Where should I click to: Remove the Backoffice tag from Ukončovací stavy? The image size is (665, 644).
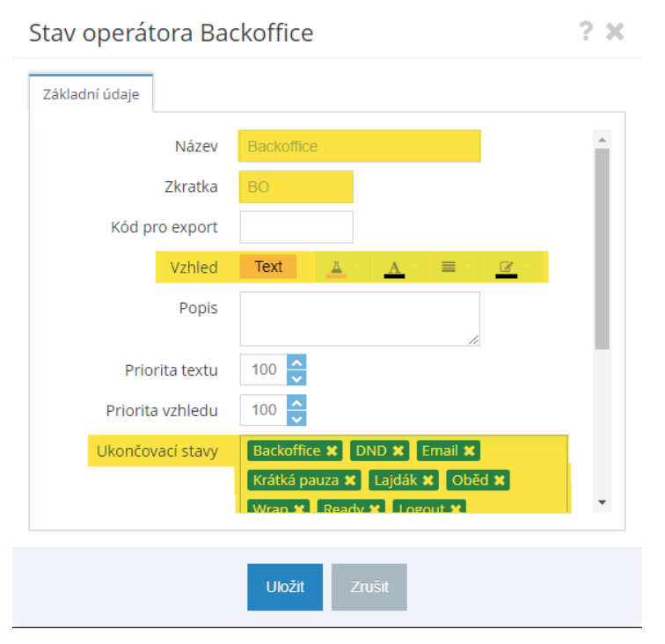point(332,451)
